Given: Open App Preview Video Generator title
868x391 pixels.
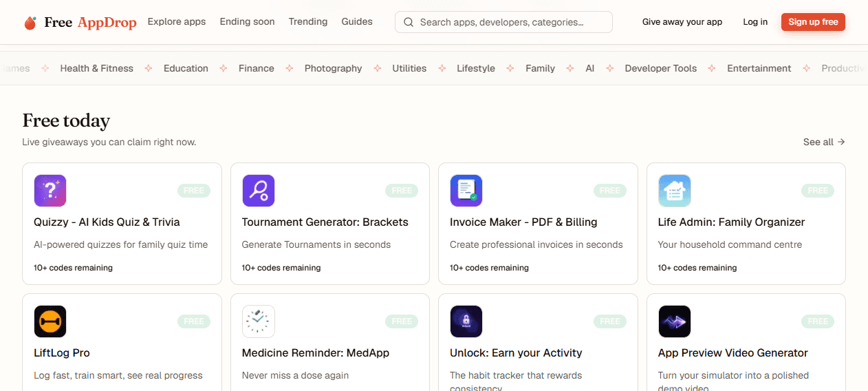Looking at the screenshot, I should [x=733, y=352].
